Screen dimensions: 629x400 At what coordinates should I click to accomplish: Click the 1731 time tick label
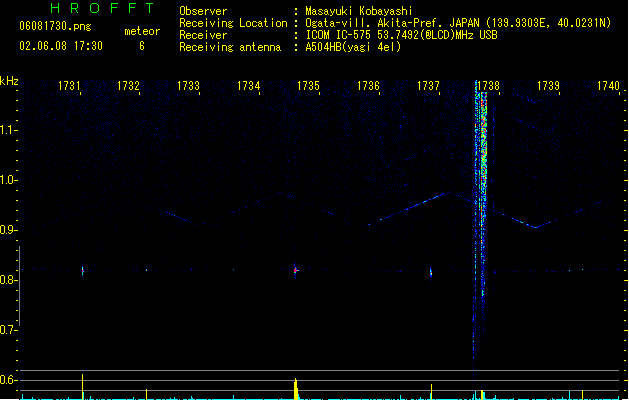(x=69, y=86)
